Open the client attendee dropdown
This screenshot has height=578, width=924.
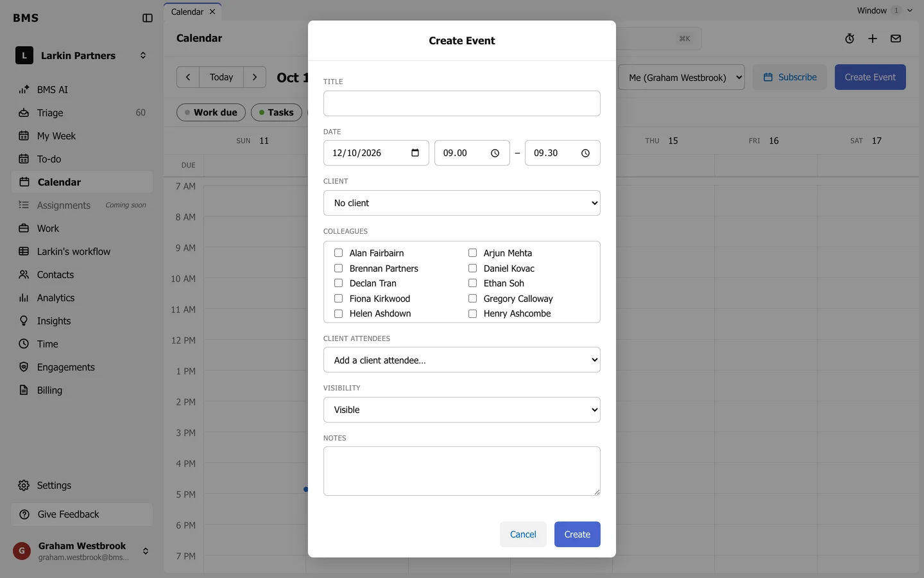[x=462, y=360]
